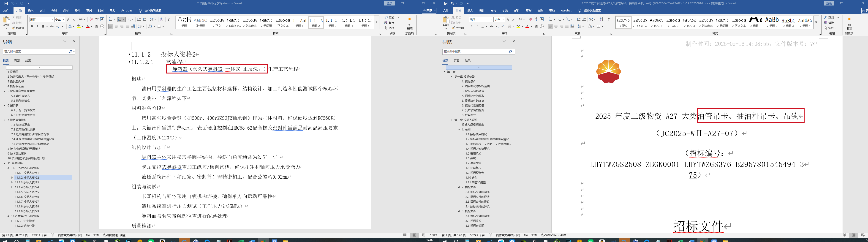This screenshot has width=868, height=242.
Task: Insert enclosed character in right Word window
Action: tap(542, 26)
